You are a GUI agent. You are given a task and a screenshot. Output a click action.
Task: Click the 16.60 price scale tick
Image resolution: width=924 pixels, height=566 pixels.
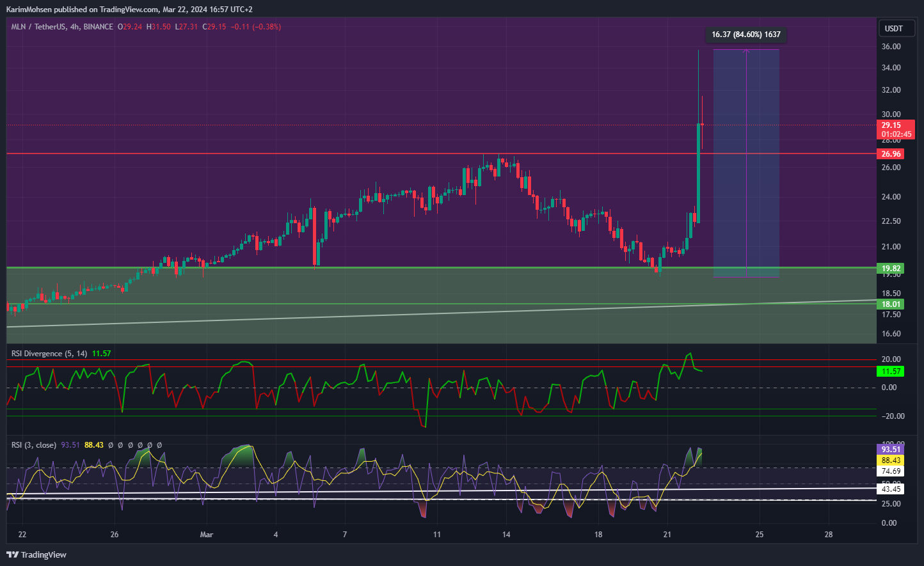pyautogui.click(x=891, y=334)
